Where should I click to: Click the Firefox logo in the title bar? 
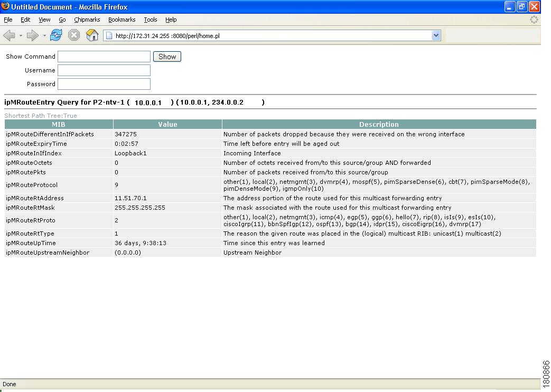5,7
